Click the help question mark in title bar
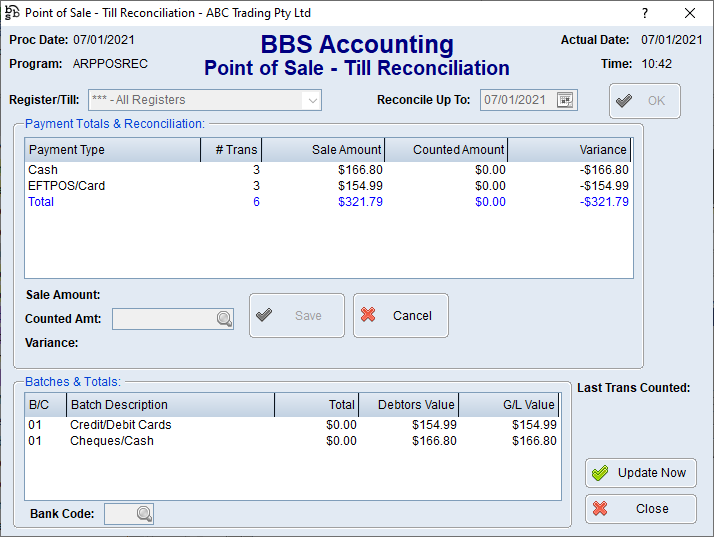 [x=644, y=13]
